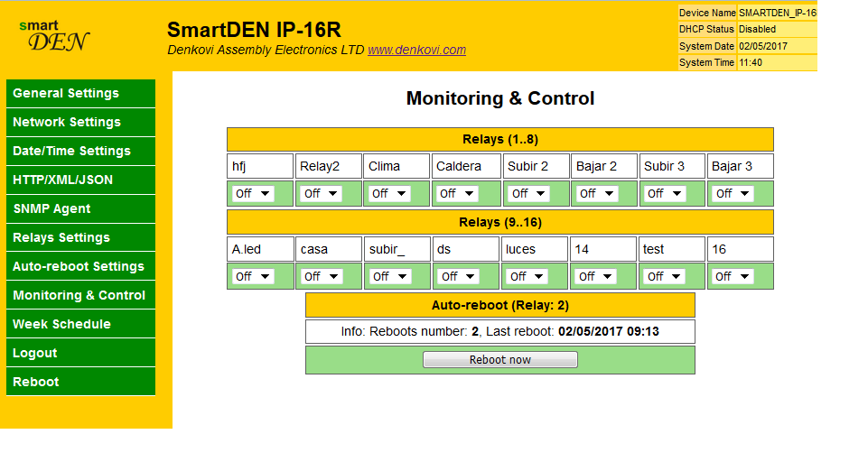
Task: Expand ds relay state dropdown
Action: [x=458, y=277]
